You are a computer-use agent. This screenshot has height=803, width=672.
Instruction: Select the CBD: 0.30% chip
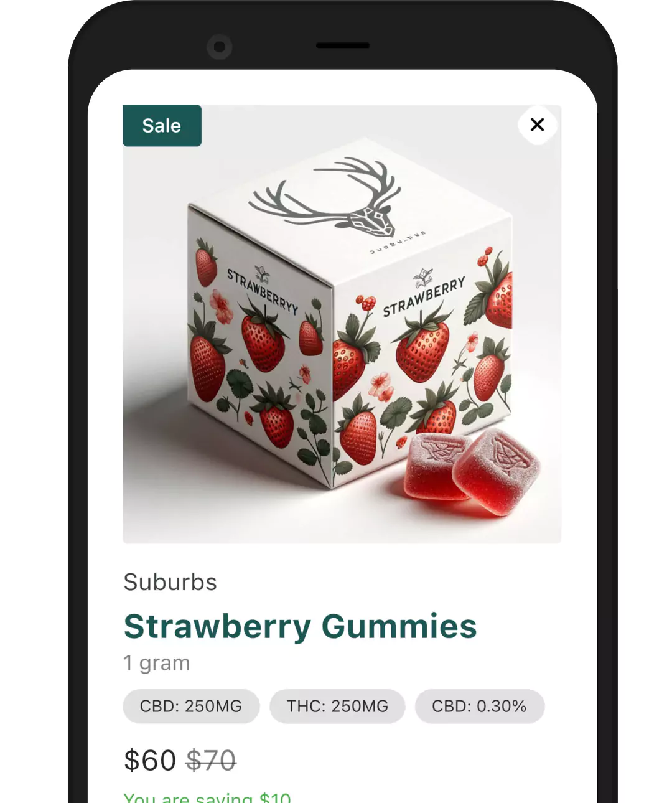tap(479, 706)
